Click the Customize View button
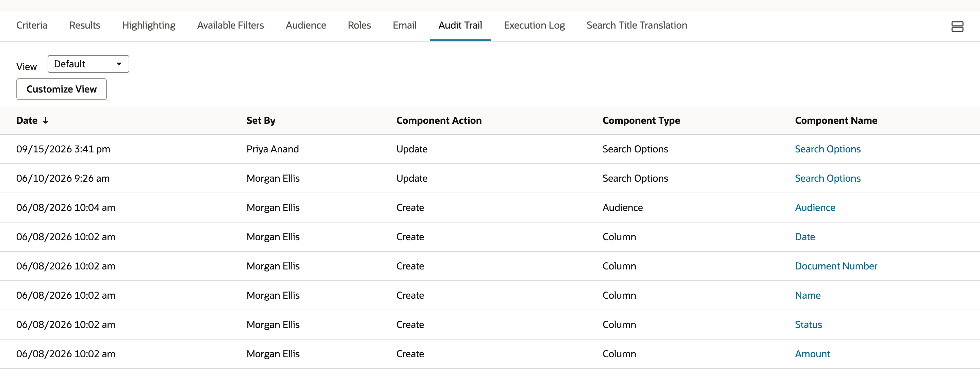 62,89
